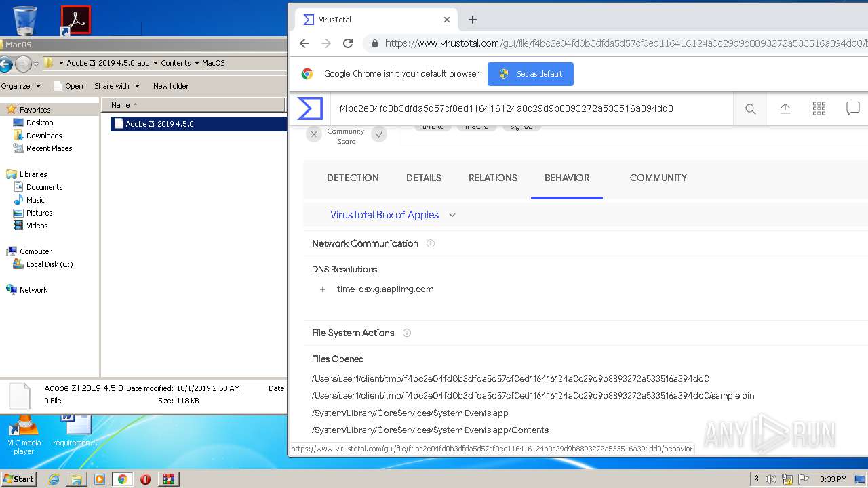Click the media player taskbar icon

click(100, 479)
